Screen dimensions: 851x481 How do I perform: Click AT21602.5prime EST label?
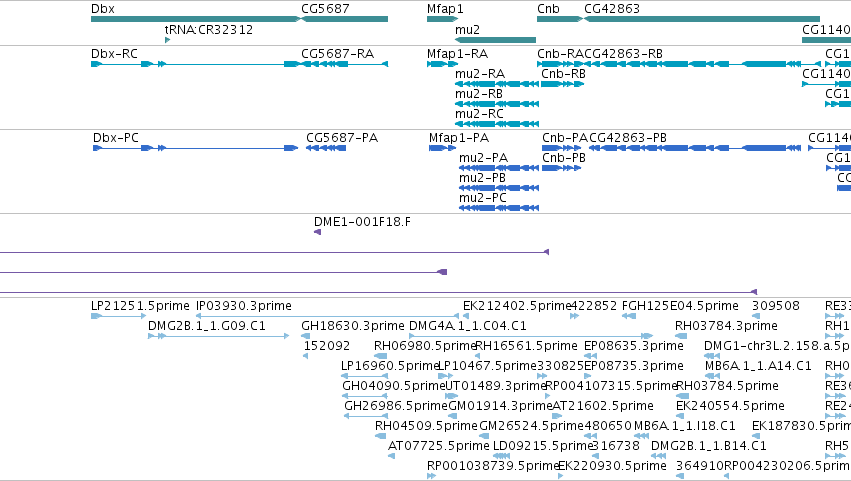tap(603, 407)
